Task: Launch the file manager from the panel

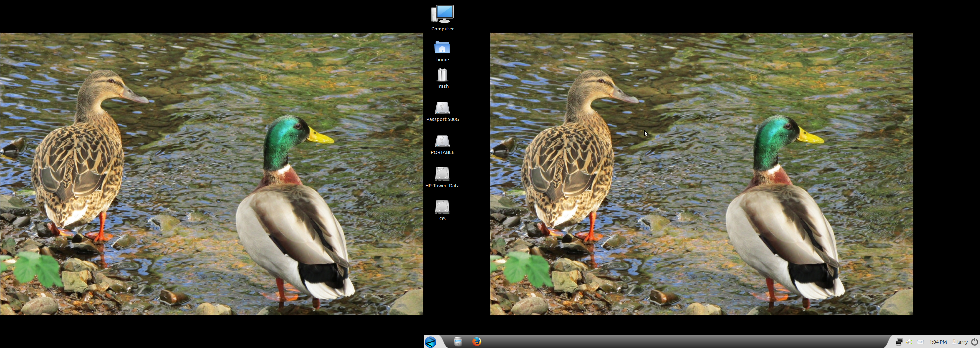Action: tap(458, 342)
